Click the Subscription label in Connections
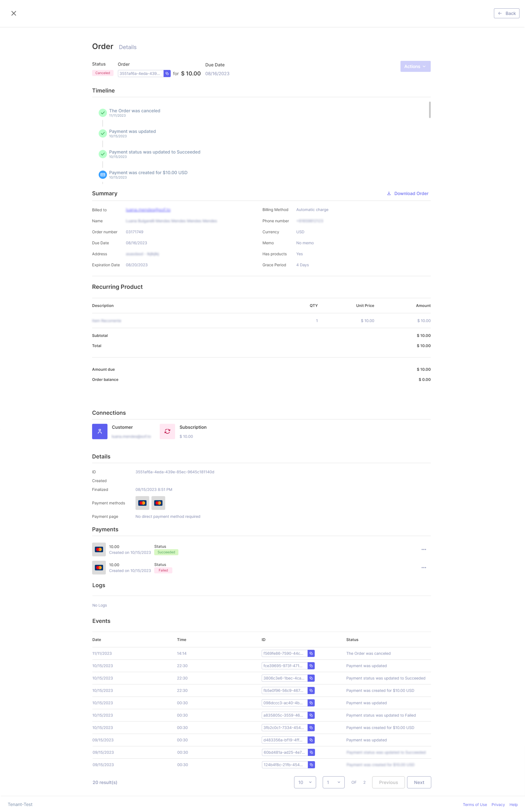Screen dimensions: 525x812 point(193,427)
